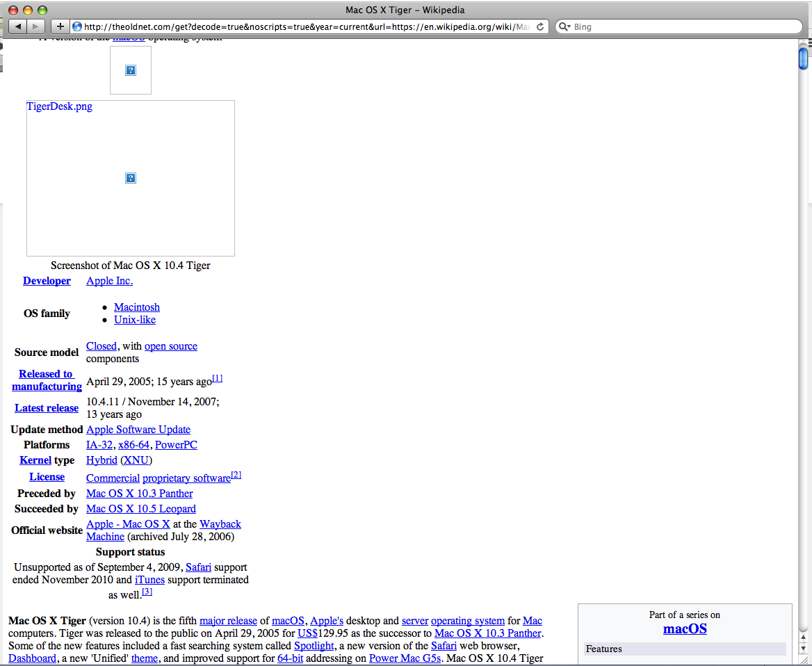
Task: Open the server link
Action: (415, 621)
